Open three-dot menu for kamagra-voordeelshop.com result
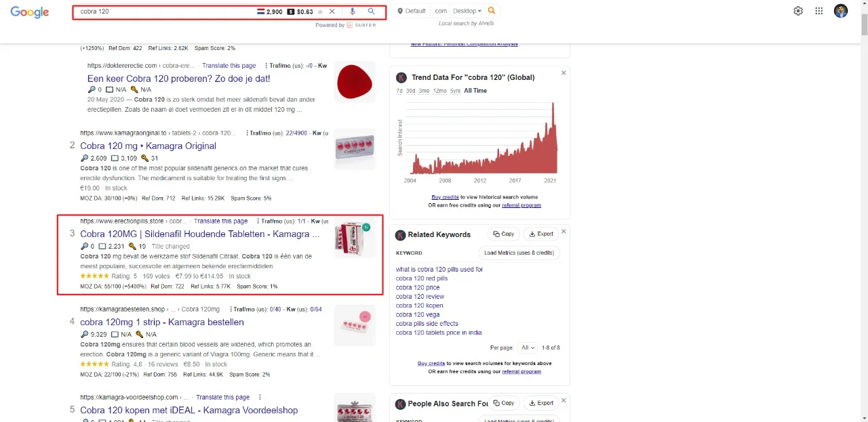The width and height of the screenshot is (868, 422). pos(260,398)
